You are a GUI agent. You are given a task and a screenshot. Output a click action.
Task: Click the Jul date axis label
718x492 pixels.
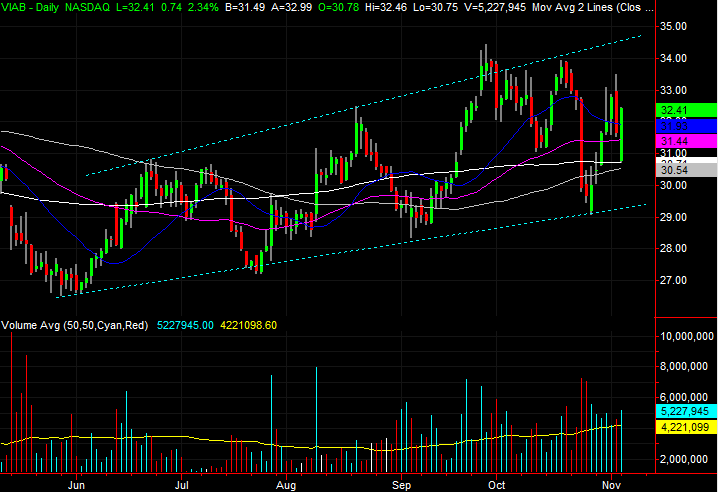[x=182, y=485]
